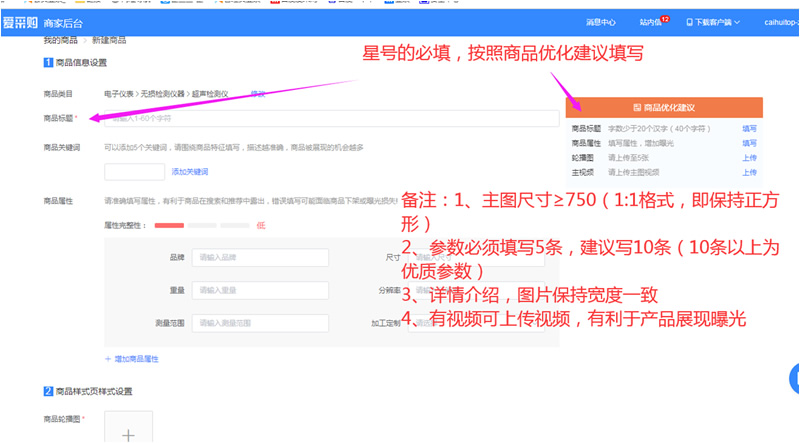Click the 商品优化建议 orange banner
The height and width of the screenshot is (443, 800).
[x=664, y=107]
